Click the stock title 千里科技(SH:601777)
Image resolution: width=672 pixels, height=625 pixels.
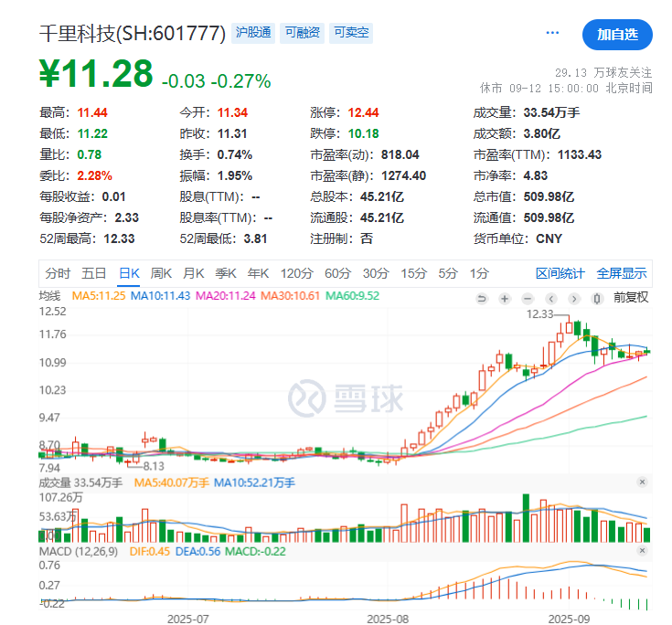[133, 34]
